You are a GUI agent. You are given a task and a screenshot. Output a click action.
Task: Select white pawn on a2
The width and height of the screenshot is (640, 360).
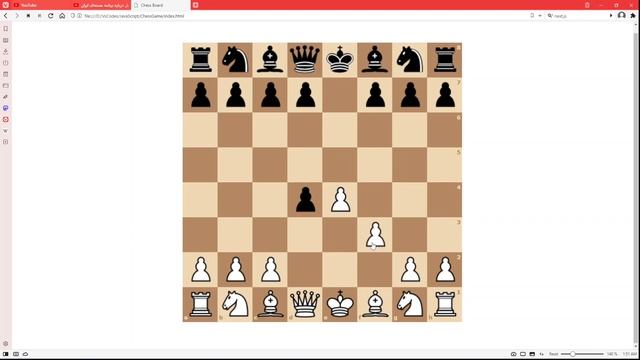tap(201, 269)
